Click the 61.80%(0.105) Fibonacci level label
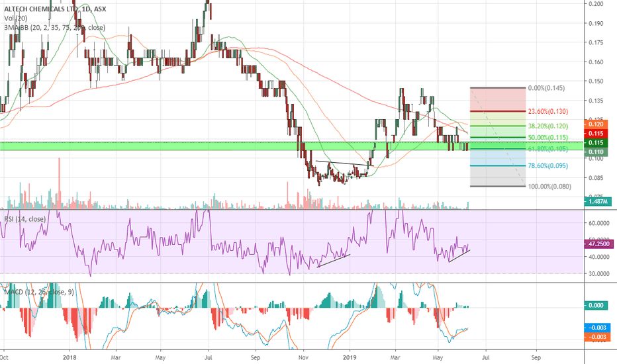Screen dimensions: 617x364 click(x=547, y=149)
